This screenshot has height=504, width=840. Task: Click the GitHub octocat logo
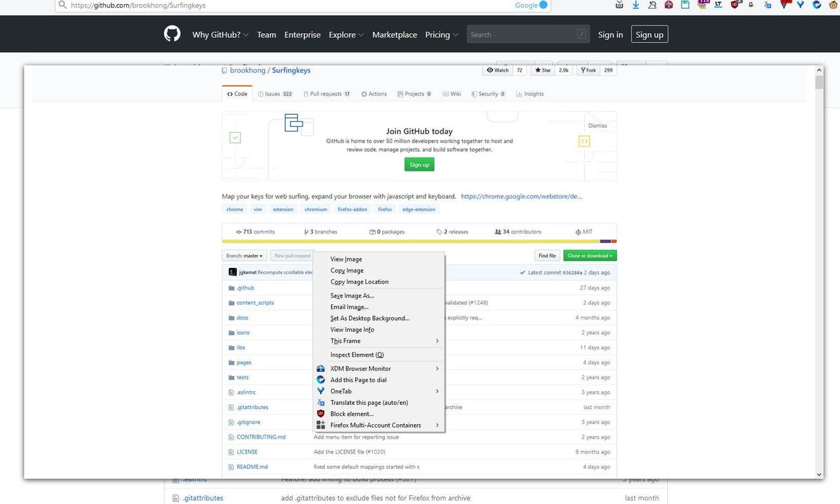(172, 34)
